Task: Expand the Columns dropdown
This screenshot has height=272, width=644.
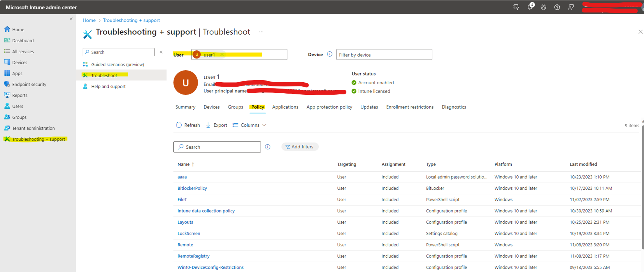Action: click(x=249, y=125)
